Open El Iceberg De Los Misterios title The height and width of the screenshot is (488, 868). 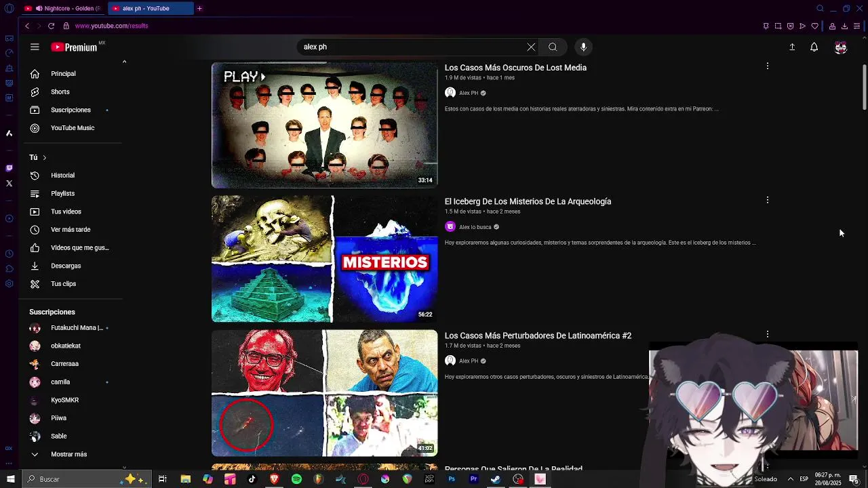(x=528, y=201)
